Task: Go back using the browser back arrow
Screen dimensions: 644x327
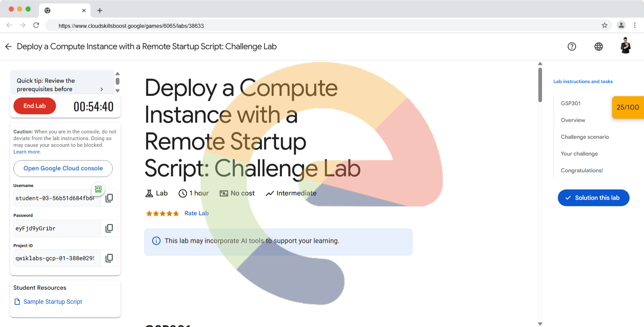Action: 9,25
